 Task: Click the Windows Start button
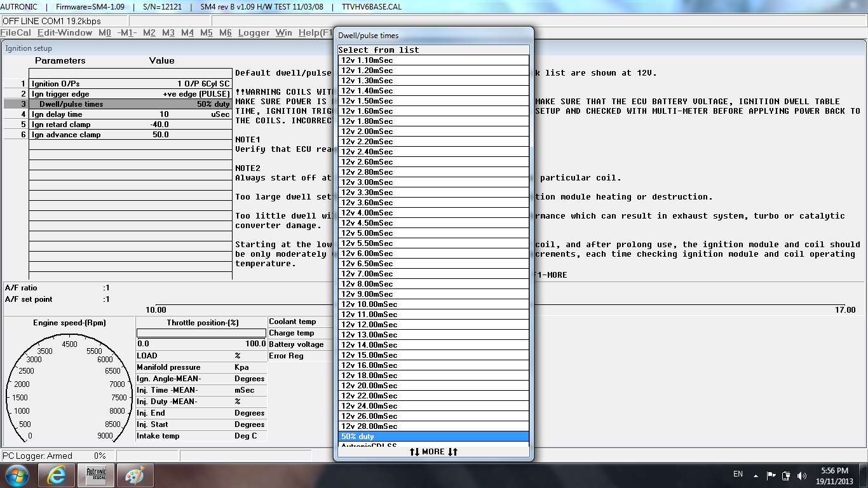click(17, 475)
